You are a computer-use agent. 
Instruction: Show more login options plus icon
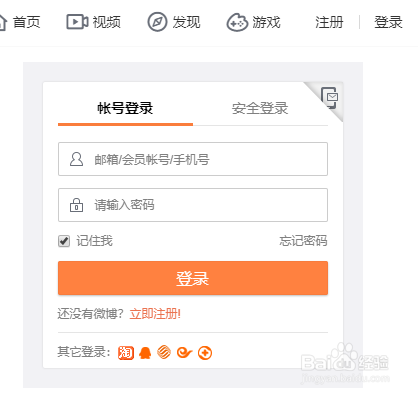click(205, 353)
